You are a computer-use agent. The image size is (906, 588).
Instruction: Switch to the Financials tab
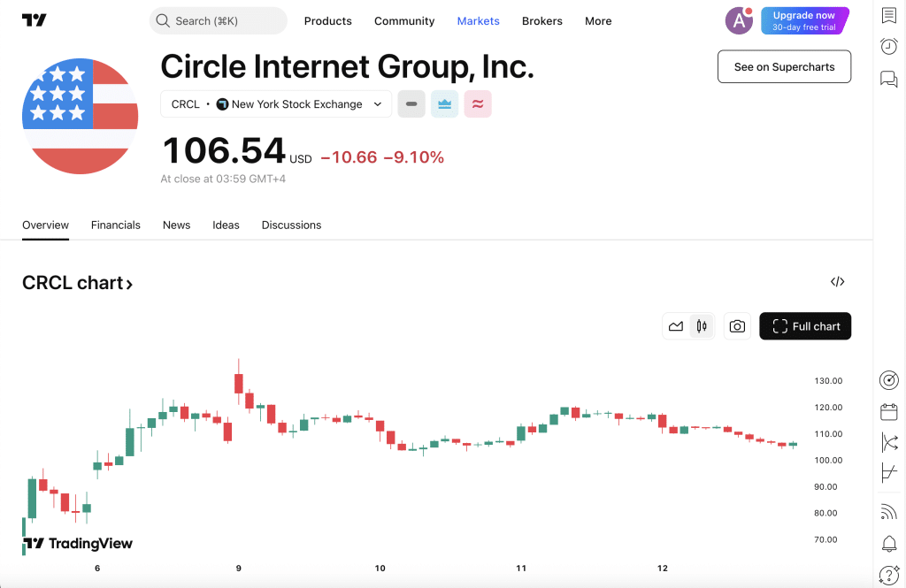(x=116, y=225)
